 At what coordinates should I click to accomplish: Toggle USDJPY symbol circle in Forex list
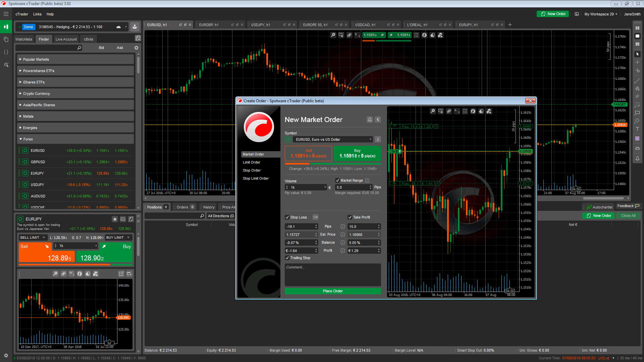click(25, 185)
